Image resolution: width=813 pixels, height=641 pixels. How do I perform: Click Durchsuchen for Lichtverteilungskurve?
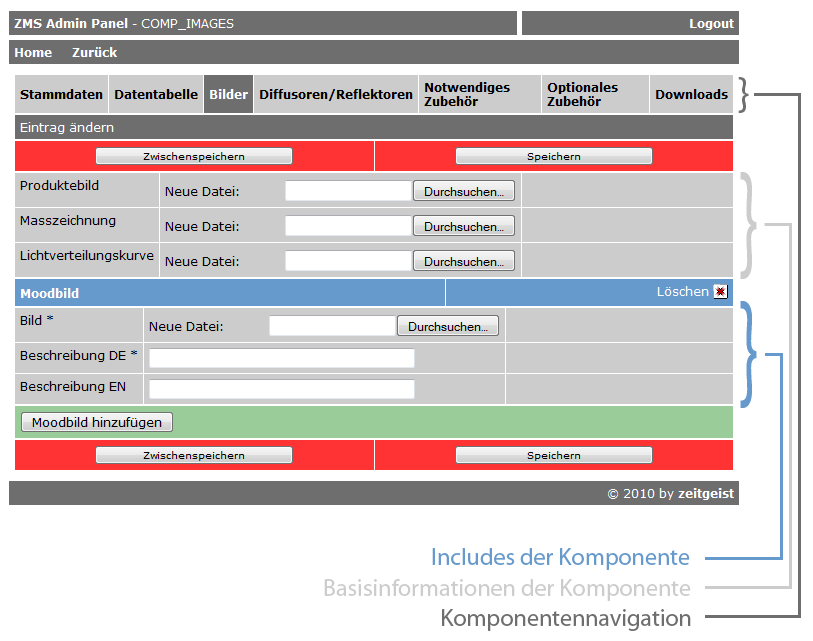(x=463, y=260)
